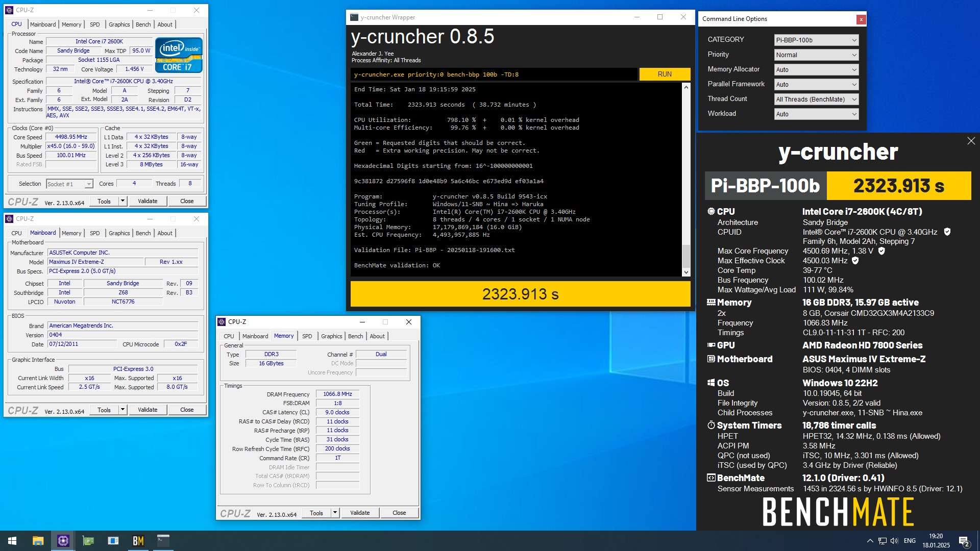Open the GPU tool taskbar icon
Viewport: 980px width, 551px height.
(x=88, y=541)
